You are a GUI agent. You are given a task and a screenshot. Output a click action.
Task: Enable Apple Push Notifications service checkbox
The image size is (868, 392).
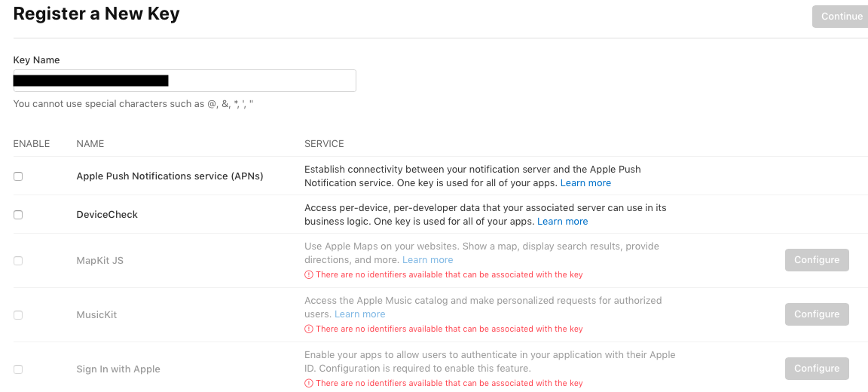[x=18, y=176]
